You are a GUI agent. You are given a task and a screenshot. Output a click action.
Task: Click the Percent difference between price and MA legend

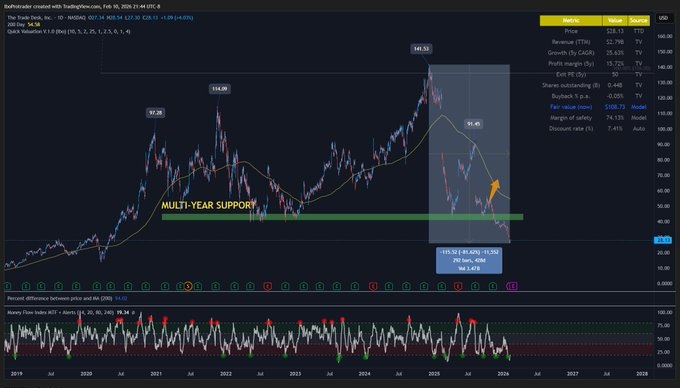[x=60, y=298]
